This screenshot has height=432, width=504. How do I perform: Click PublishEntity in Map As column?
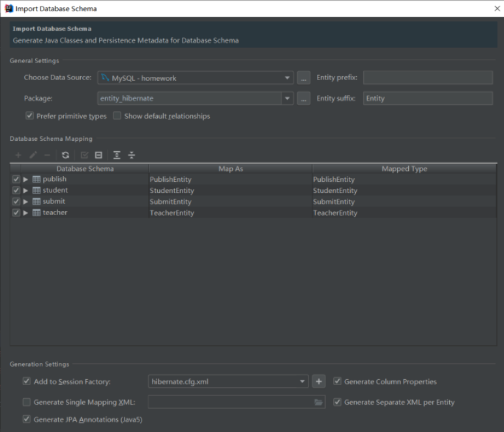pos(171,180)
